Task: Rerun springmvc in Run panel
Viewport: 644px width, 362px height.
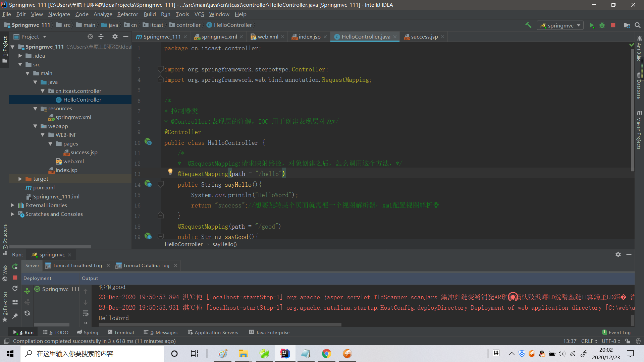Action: tap(15, 266)
